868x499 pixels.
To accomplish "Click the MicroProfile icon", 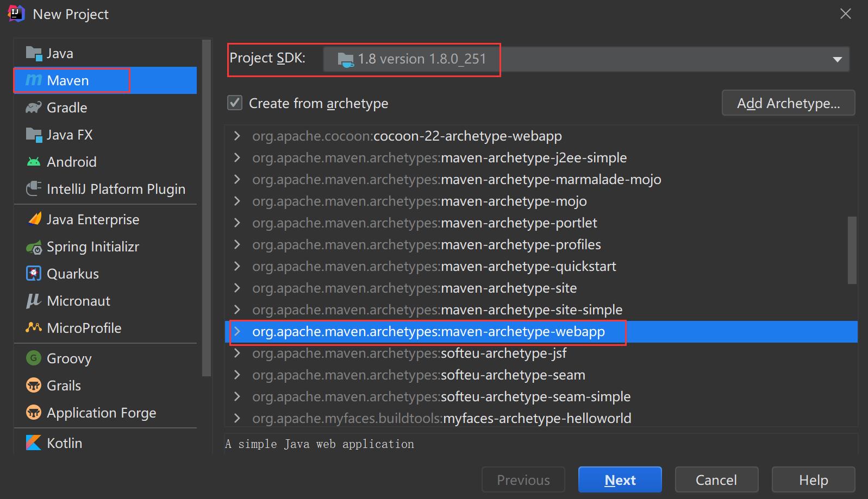I will point(34,328).
